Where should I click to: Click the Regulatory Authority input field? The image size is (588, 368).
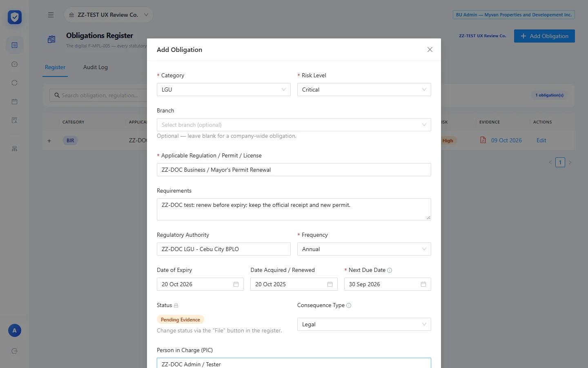(x=224, y=249)
